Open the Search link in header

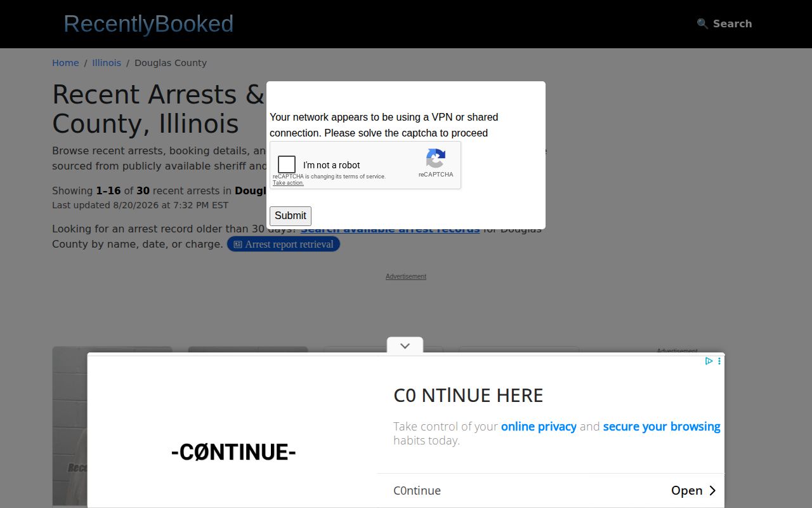[x=724, y=23]
